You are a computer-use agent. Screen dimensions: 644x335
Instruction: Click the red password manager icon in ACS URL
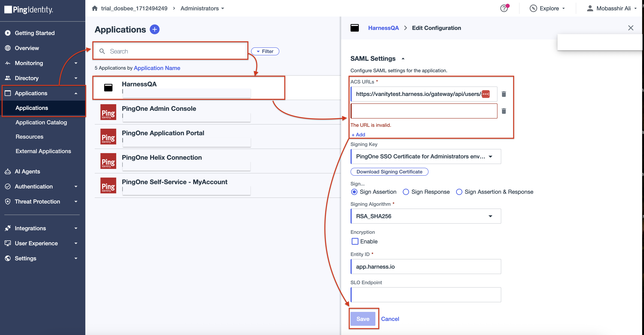tap(486, 94)
